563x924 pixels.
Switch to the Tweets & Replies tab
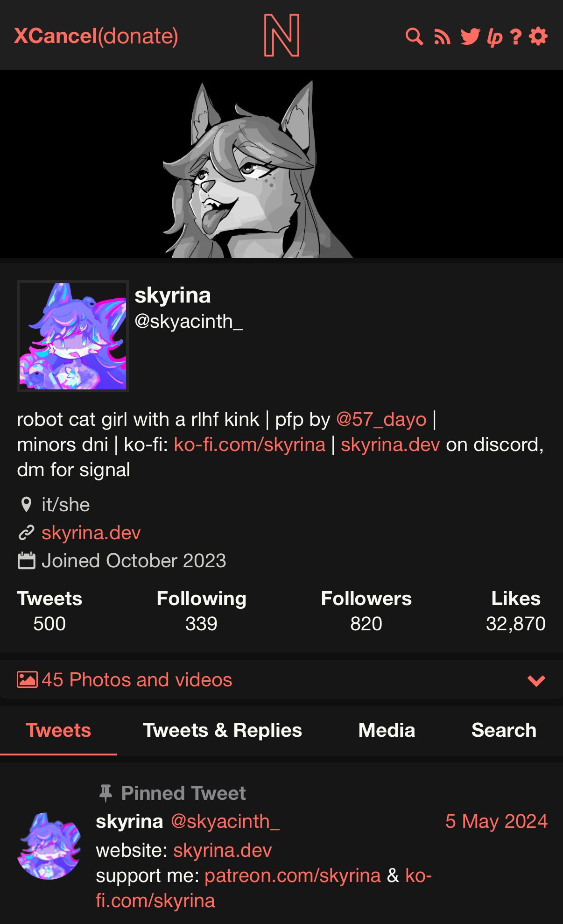pyautogui.click(x=222, y=730)
